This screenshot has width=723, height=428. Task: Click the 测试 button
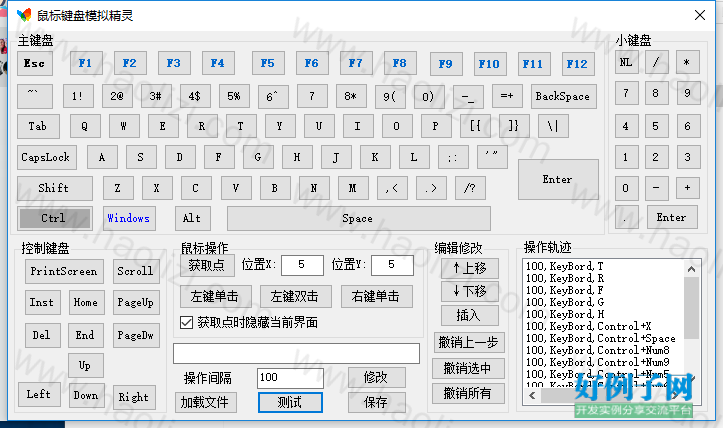click(290, 403)
